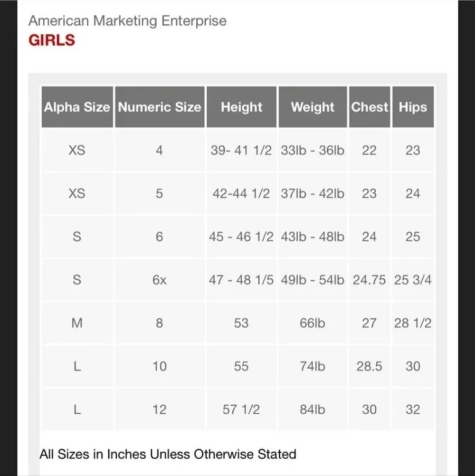Select the 25 3/4 hips value
The width and height of the screenshot is (475, 476).
click(413, 280)
